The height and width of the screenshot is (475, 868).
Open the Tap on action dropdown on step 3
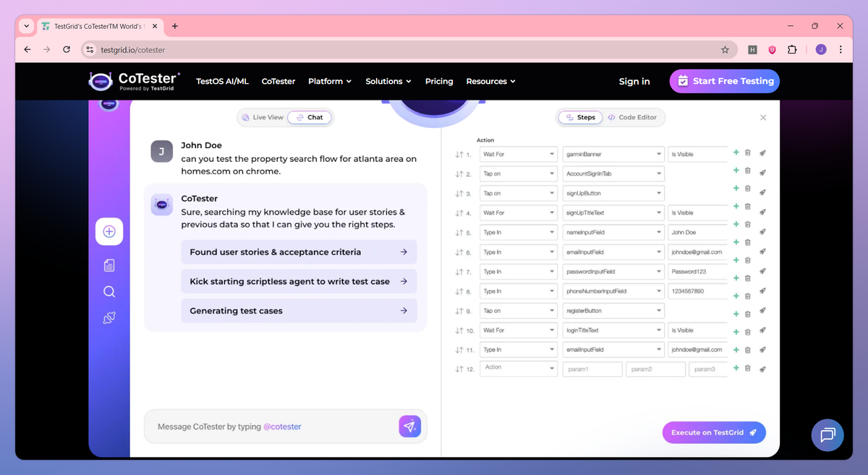519,193
